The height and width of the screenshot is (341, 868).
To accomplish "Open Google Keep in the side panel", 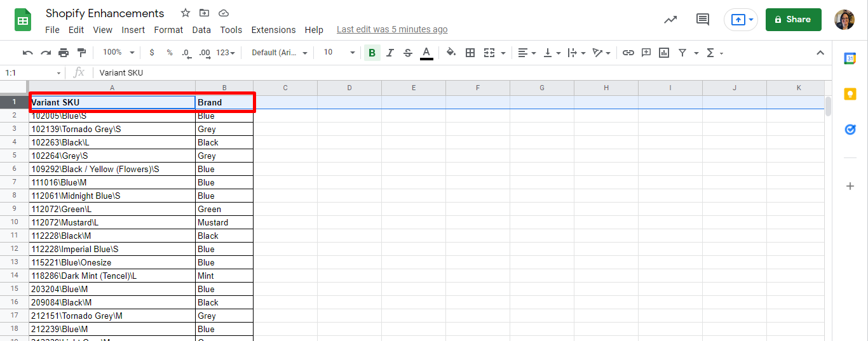I will 850,94.
